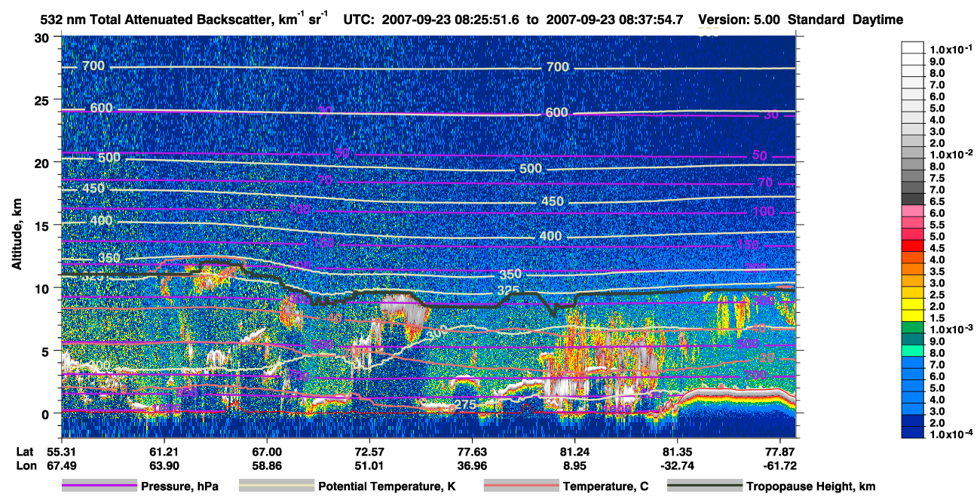980x503 pixels.
Task: Click latitude value '67.00'
Action: 266,452
